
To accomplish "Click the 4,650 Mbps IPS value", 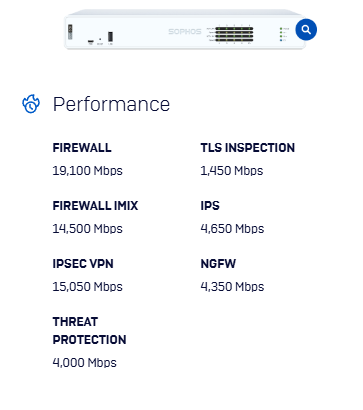I will (x=232, y=229).
